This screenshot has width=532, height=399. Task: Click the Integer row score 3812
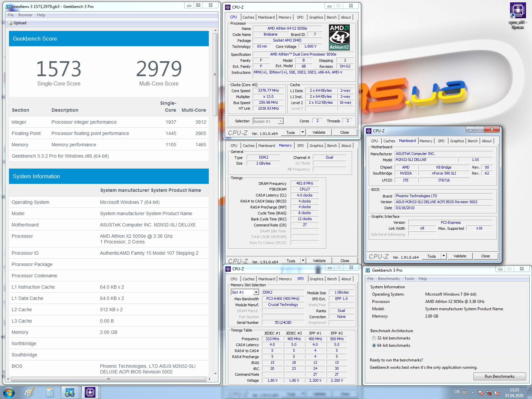click(201, 122)
